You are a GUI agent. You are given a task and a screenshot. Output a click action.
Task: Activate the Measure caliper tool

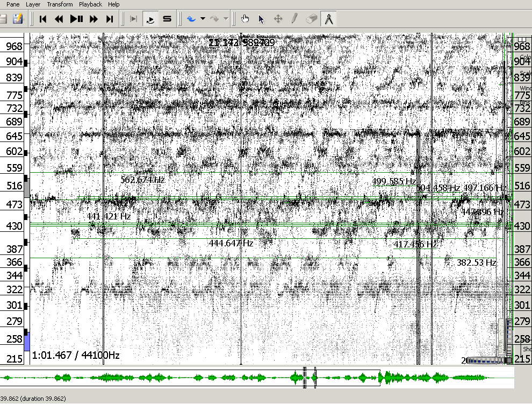point(328,19)
